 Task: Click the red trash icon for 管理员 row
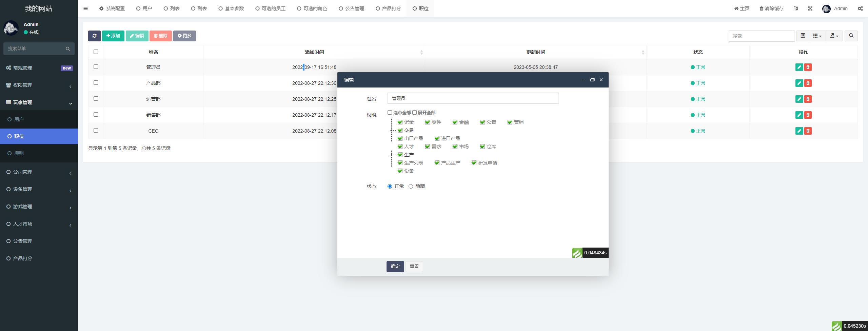click(808, 67)
